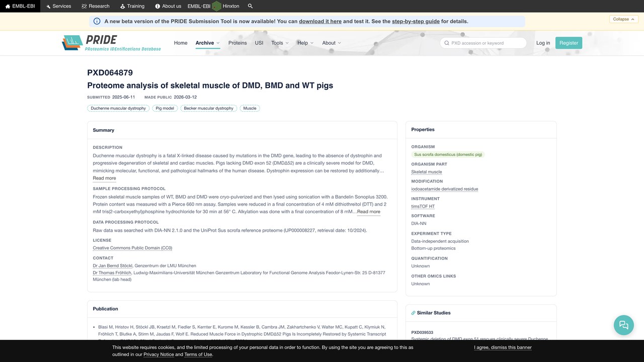Go to the Home nav item
Image resolution: width=644 pixels, height=362 pixels.
pos(181,43)
